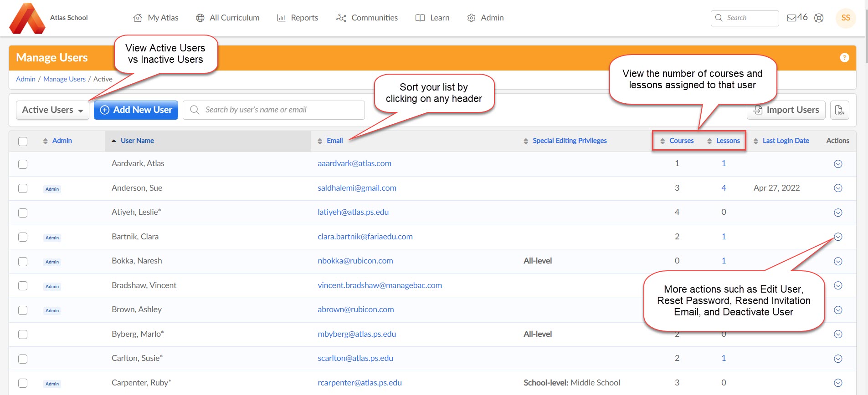Check the box for Anderson, Sue
The width and height of the screenshot is (868, 395).
(23, 188)
